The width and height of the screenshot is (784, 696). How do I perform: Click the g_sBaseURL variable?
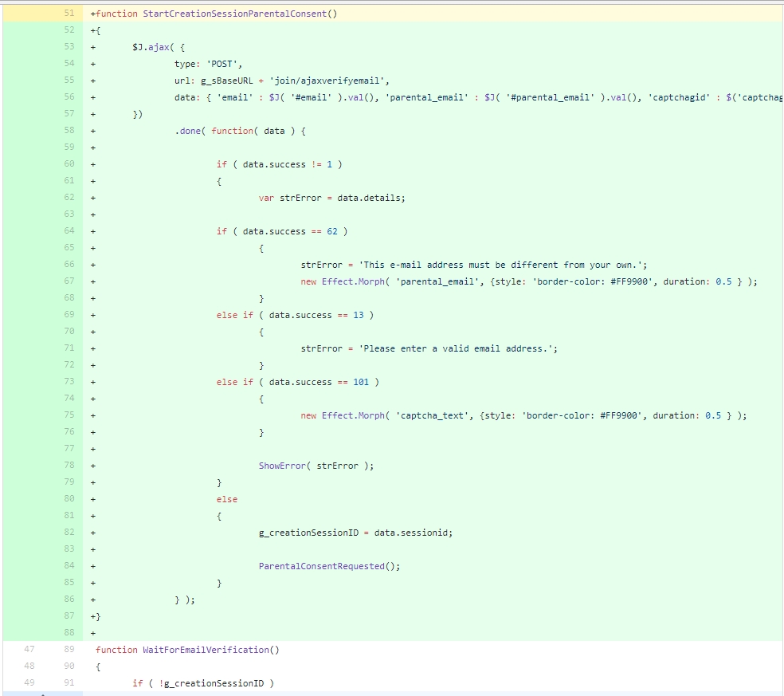click(x=227, y=81)
